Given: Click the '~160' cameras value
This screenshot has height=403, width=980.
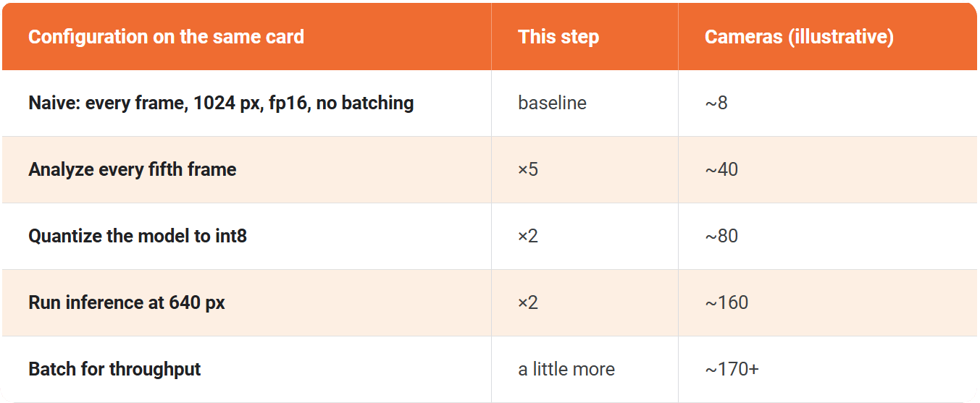Looking at the screenshot, I should [726, 302].
